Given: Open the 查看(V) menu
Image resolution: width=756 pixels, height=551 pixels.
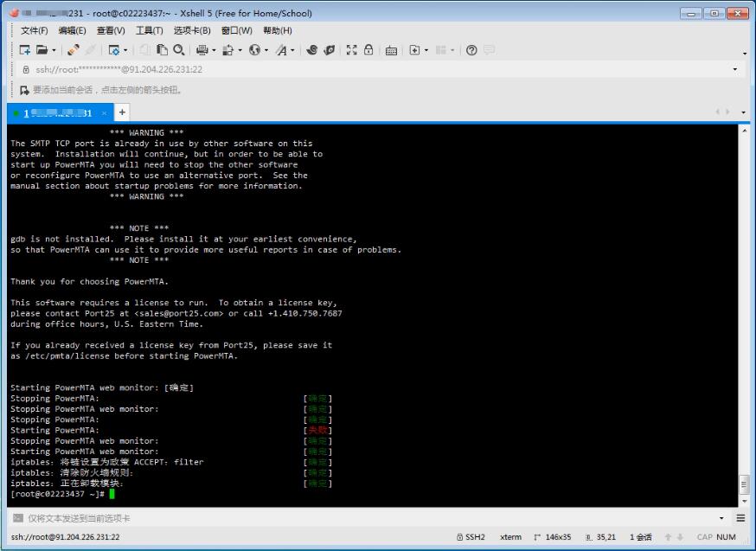Looking at the screenshot, I should coord(111,30).
